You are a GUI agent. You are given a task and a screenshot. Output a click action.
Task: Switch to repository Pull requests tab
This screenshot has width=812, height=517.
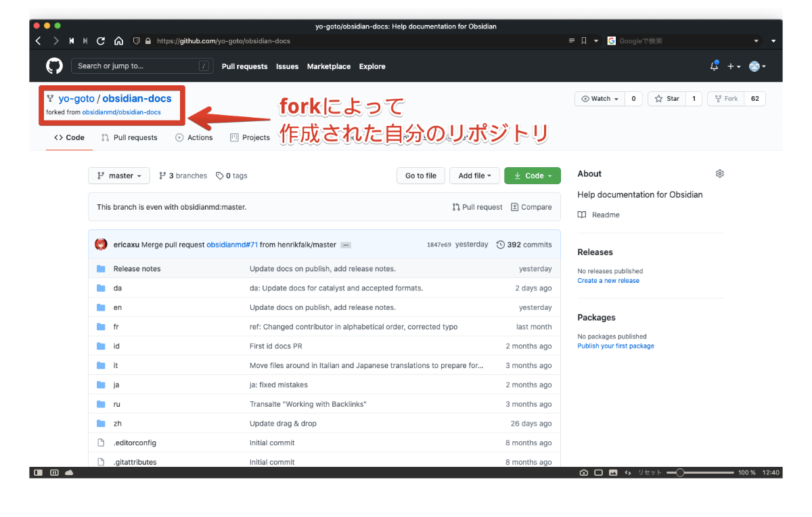click(x=129, y=137)
